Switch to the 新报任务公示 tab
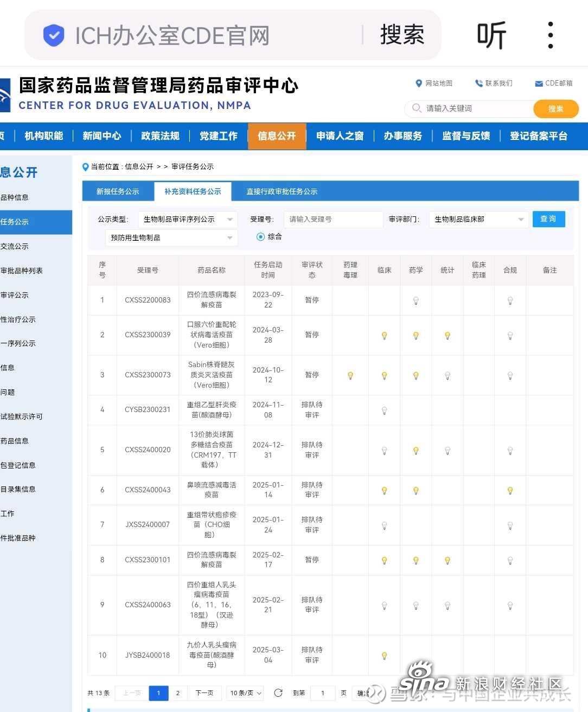The height and width of the screenshot is (712, 588). [118, 191]
